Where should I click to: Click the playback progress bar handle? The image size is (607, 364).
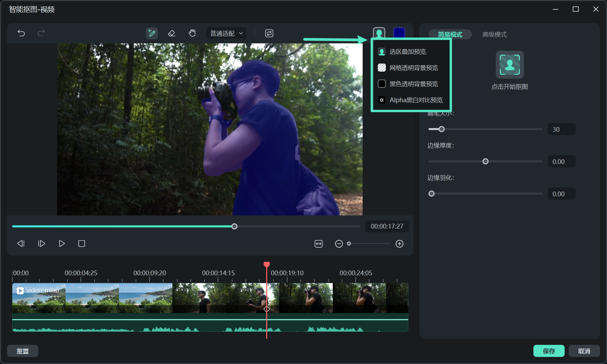click(235, 227)
